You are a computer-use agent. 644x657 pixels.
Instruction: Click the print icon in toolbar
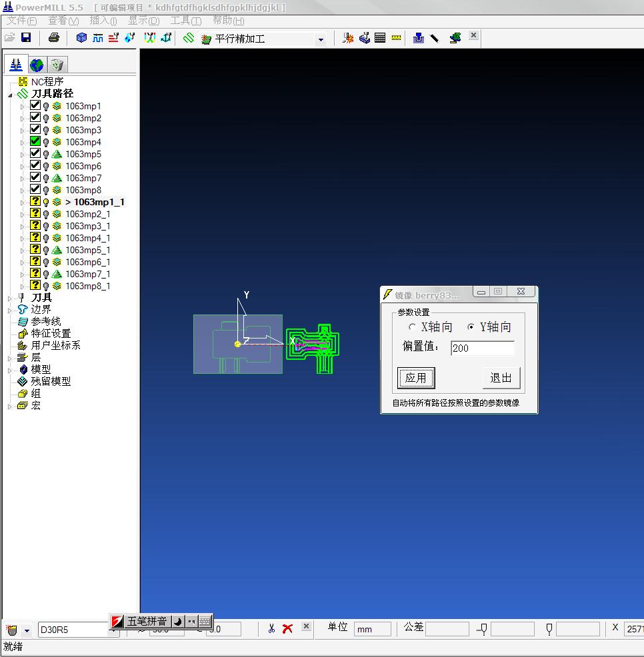[53, 38]
